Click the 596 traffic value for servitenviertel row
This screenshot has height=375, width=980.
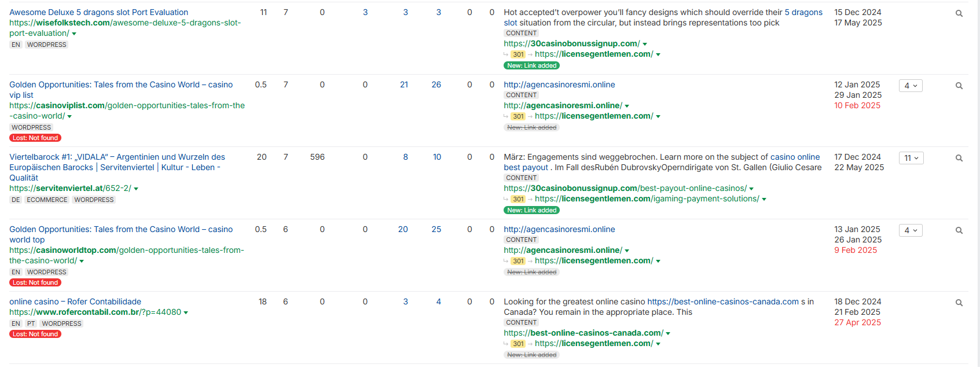(317, 157)
